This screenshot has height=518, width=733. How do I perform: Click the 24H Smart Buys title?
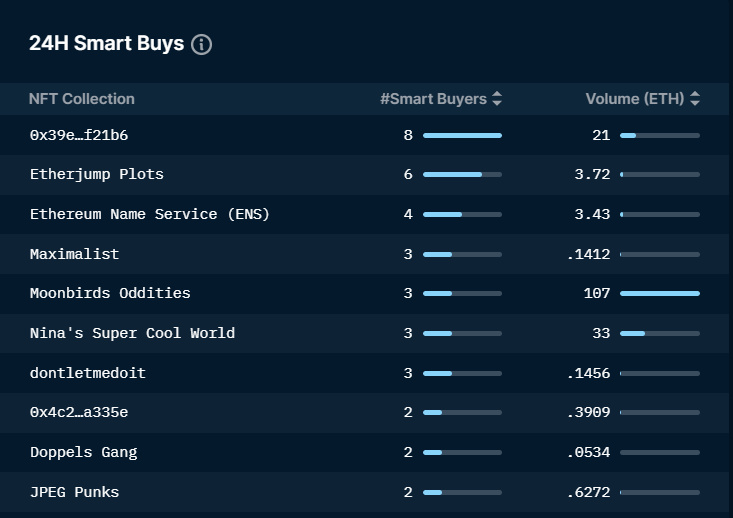pyautogui.click(x=106, y=44)
